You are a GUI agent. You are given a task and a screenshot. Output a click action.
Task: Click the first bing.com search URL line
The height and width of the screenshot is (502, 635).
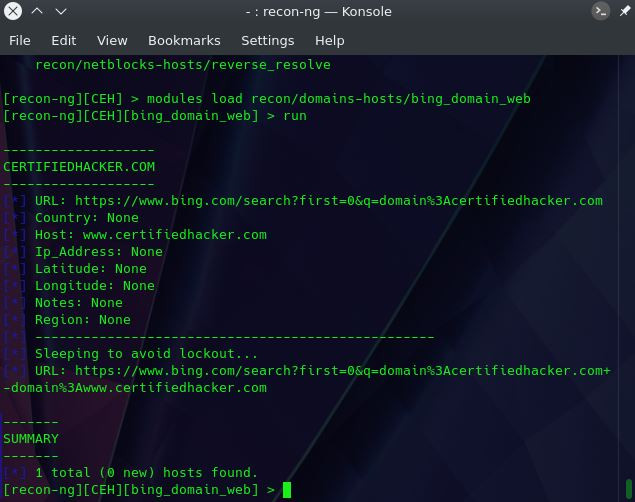[319, 201]
